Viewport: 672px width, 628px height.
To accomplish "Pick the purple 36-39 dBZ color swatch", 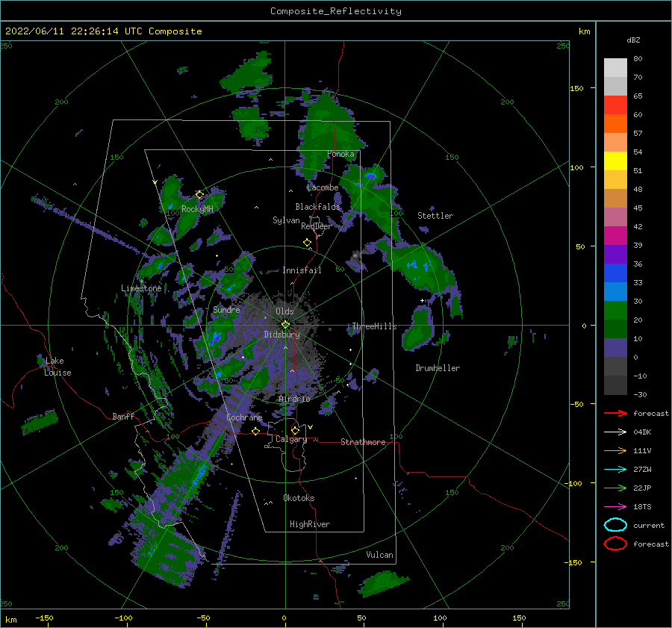I will pyautogui.click(x=615, y=254).
